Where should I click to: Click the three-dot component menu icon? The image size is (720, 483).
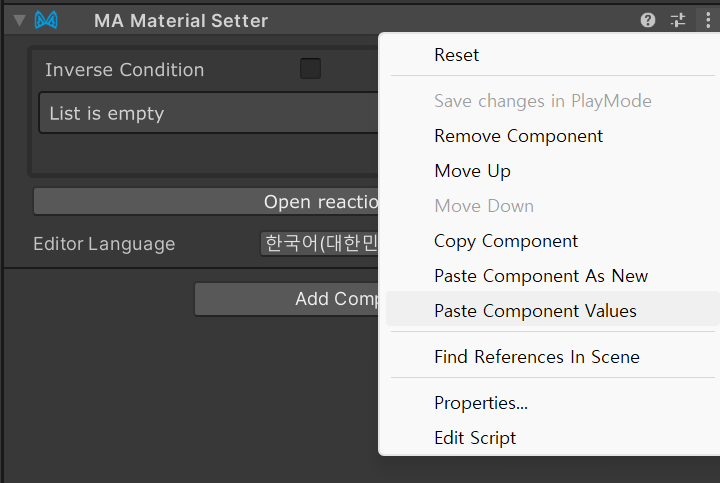click(x=708, y=20)
